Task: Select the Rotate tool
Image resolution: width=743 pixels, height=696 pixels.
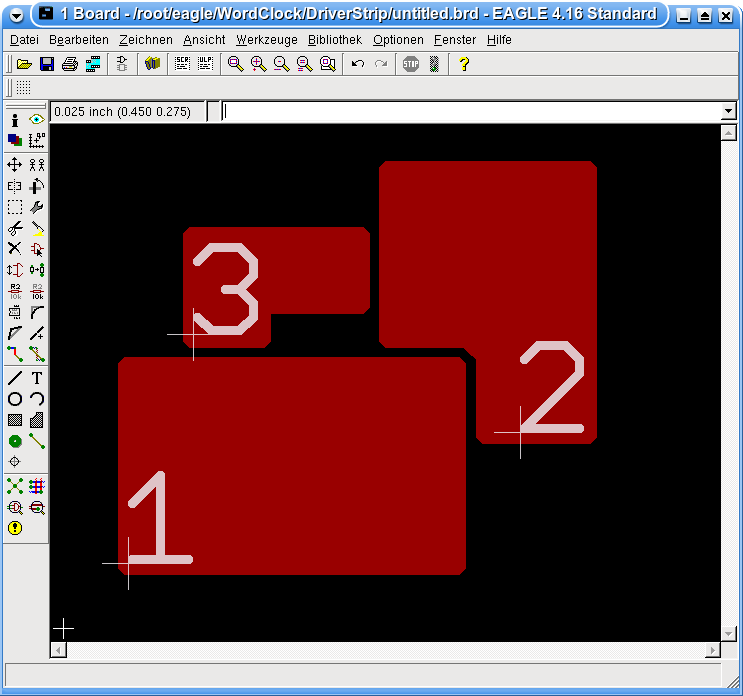Action: pos(36,186)
